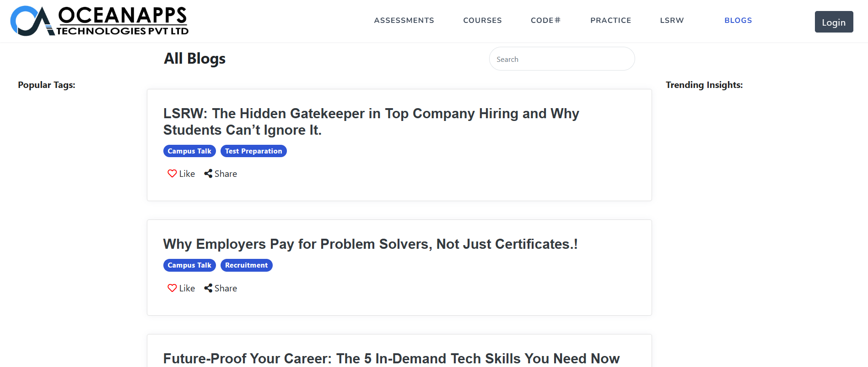Open the ASSESSMENTS menu item
The width and height of the screenshot is (868, 367).
[404, 20]
